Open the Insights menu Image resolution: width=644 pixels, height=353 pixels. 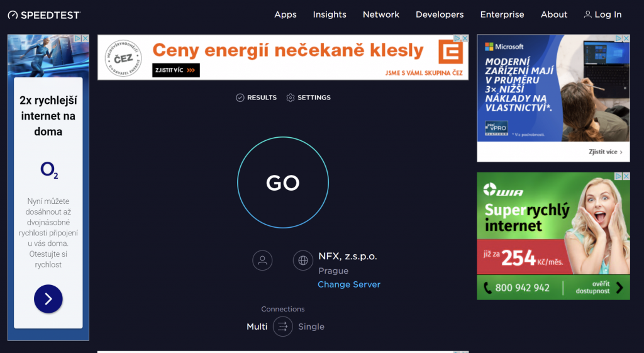pos(330,14)
